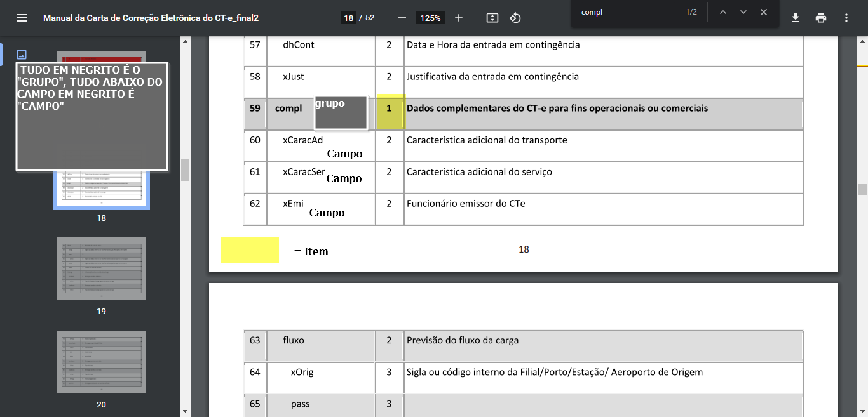Click 'Característica adicional do serviço' text
Screen dimensions: 868x417
[x=479, y=172]
